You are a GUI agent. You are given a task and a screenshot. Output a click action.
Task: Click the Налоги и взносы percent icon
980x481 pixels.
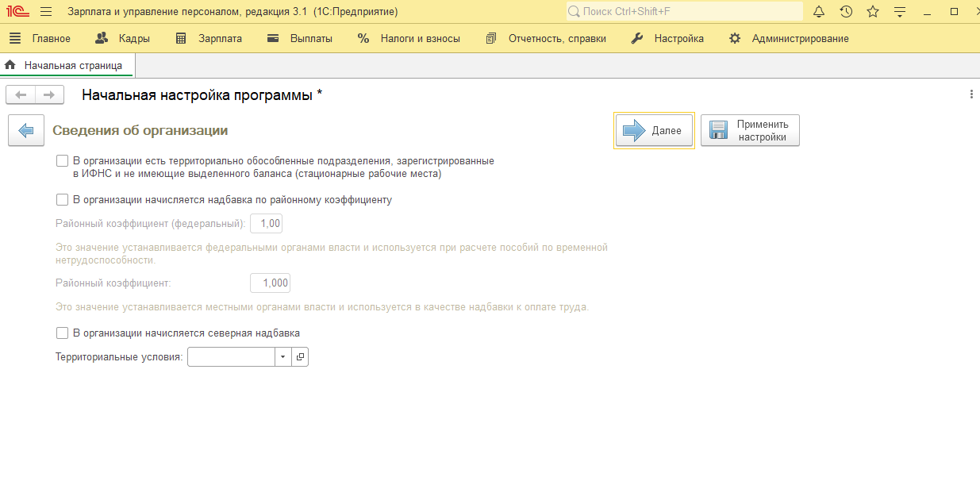pyautogui.click(x=363, y=38)
